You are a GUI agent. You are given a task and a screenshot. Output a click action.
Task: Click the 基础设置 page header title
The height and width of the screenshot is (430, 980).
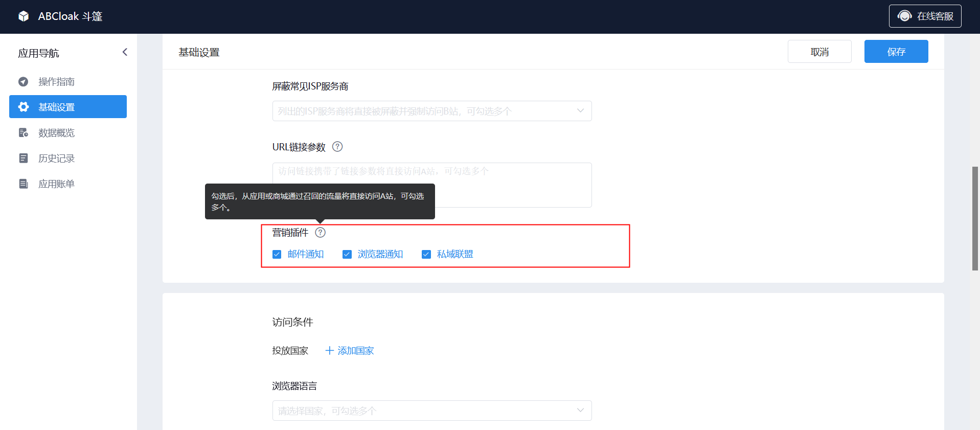click(x=199, y=52)
